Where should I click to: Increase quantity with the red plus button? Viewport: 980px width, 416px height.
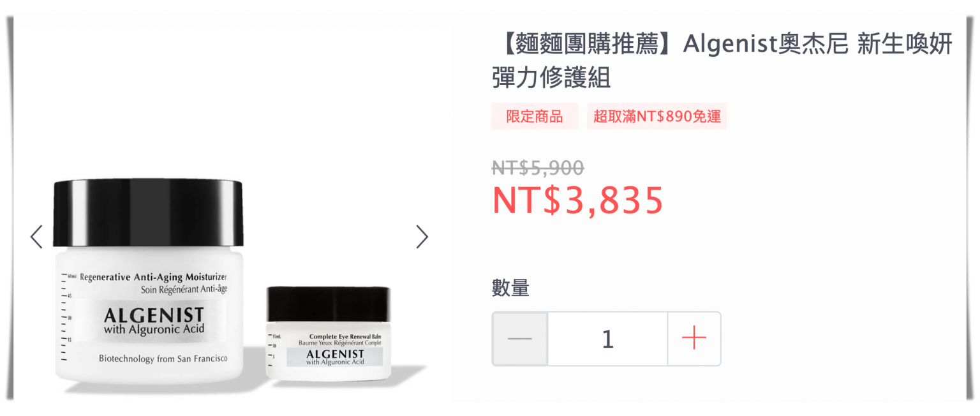(x=694, y=338)
